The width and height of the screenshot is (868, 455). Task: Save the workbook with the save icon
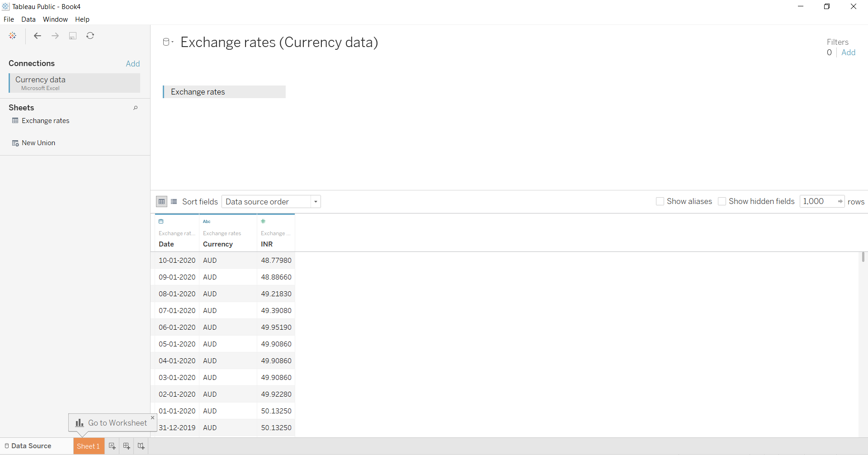click(x=73, y=36)
